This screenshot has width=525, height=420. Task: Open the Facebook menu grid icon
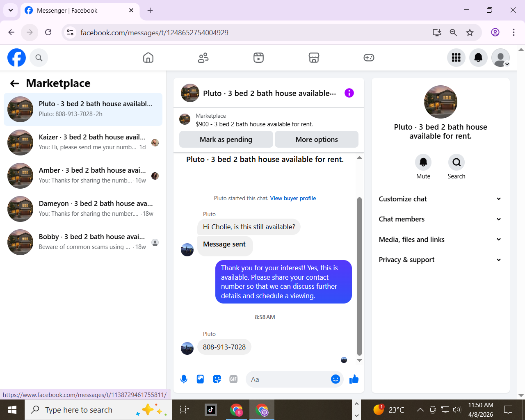tap(456, 58)
